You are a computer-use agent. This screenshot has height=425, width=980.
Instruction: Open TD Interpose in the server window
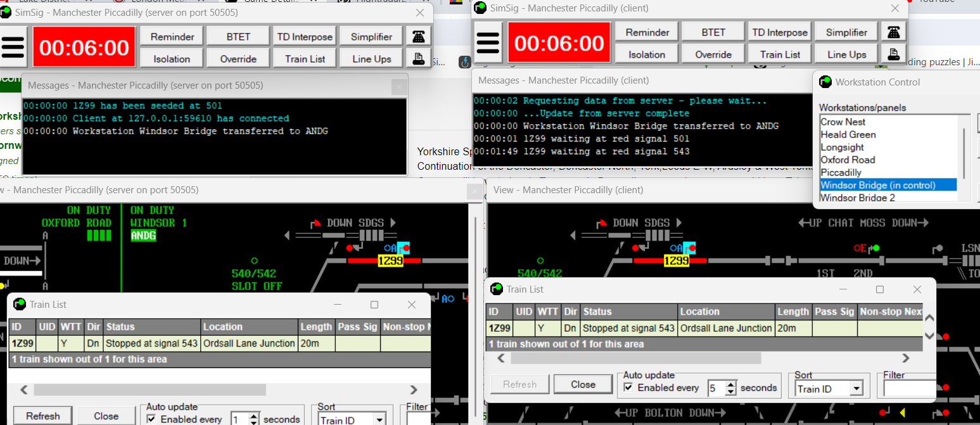coord(305,37)
